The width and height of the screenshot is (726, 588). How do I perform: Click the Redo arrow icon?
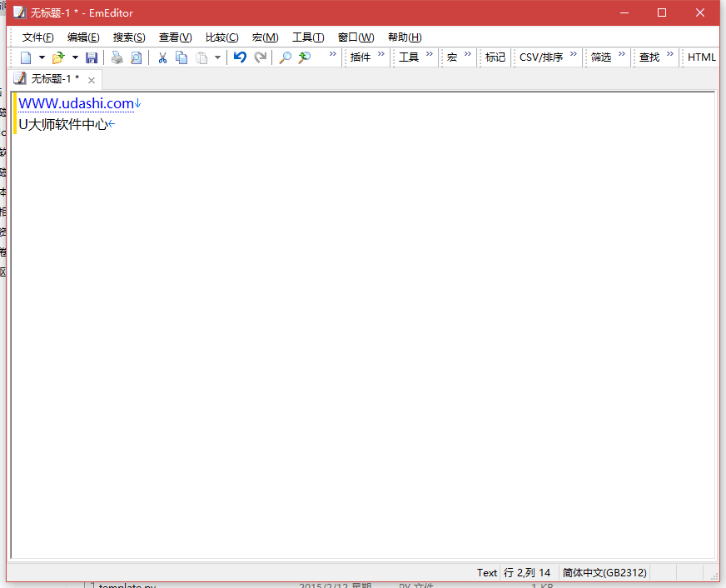260,57
